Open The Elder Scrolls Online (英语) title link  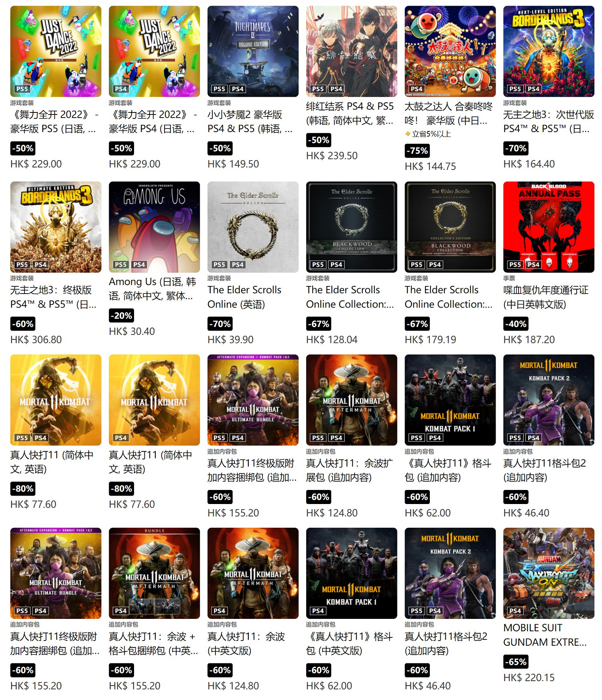[244, 297]
